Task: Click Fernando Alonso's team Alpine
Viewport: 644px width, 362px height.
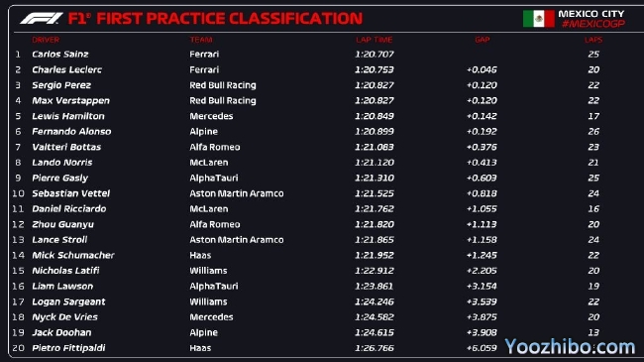Action: point(204,132)
